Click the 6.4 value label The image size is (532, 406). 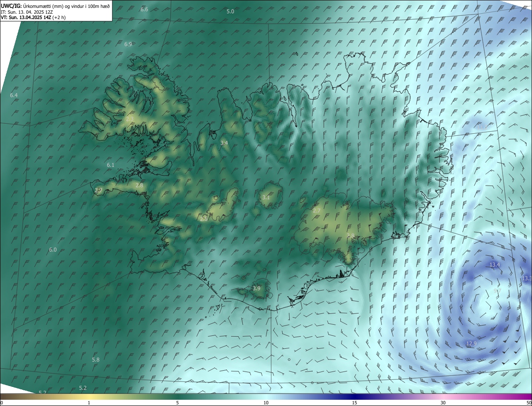(14, 95)
